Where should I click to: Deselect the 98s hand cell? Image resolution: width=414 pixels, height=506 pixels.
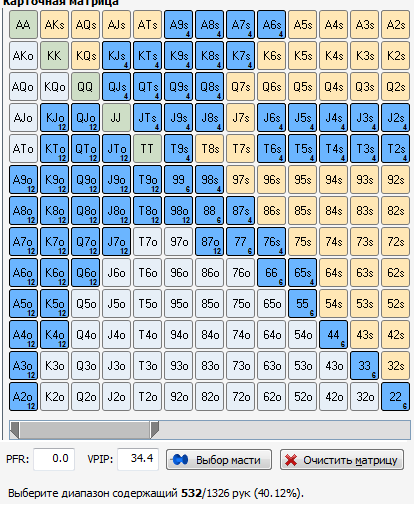click(x=209, y=180)
